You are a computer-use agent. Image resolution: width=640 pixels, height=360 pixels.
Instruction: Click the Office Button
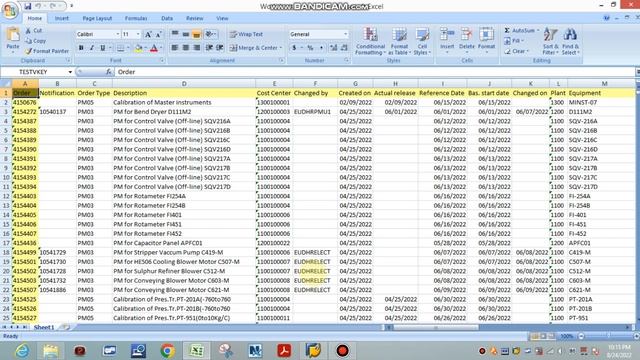[9, 10]
